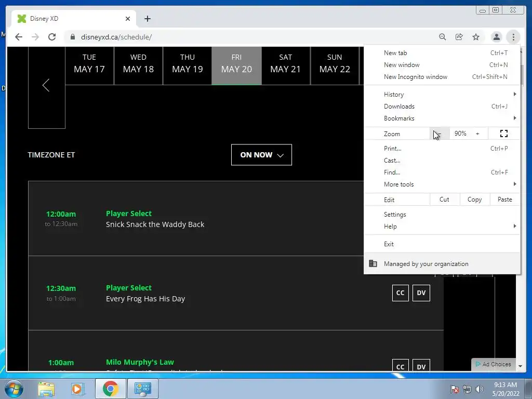Open the volume speaker tray icon
Viewport: 532px width, 399px height.
click(x=479, y=389)
